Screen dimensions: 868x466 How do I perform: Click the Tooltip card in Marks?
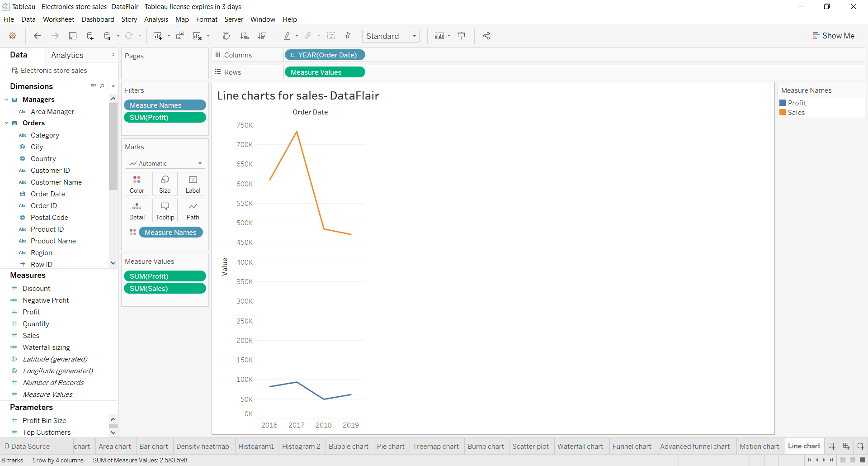pyautogui.click(x=165, y=210)
